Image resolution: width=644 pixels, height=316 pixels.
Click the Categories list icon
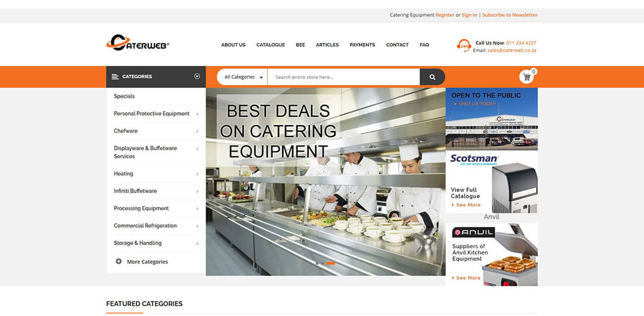coord(115,77)
